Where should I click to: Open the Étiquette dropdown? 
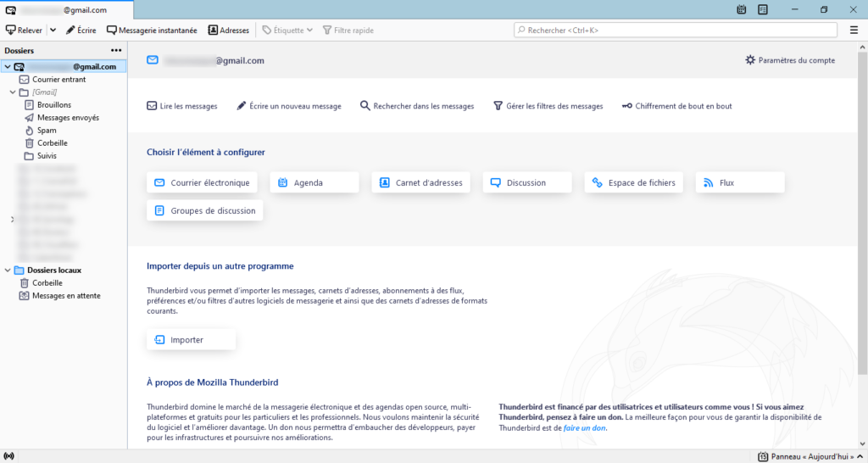point(287,31)
